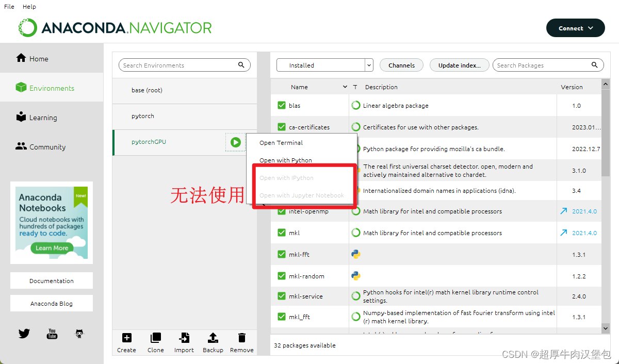Open the Documentation link button
This screenshot has width=619, height=364.
(52, 280)
